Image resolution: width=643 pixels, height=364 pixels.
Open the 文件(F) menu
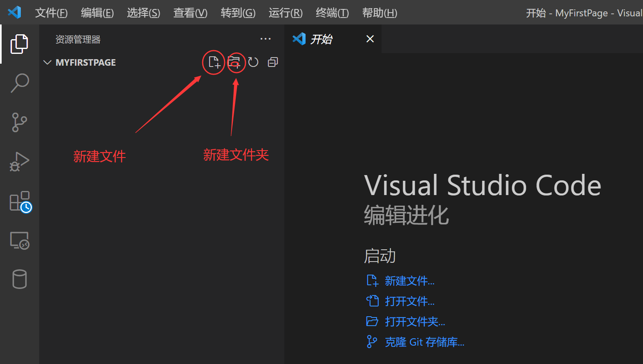coord(51,13)
